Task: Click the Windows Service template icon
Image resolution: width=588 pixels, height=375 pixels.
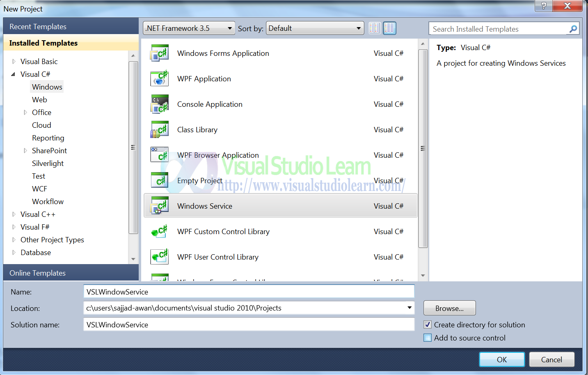Action: [159, 206]
